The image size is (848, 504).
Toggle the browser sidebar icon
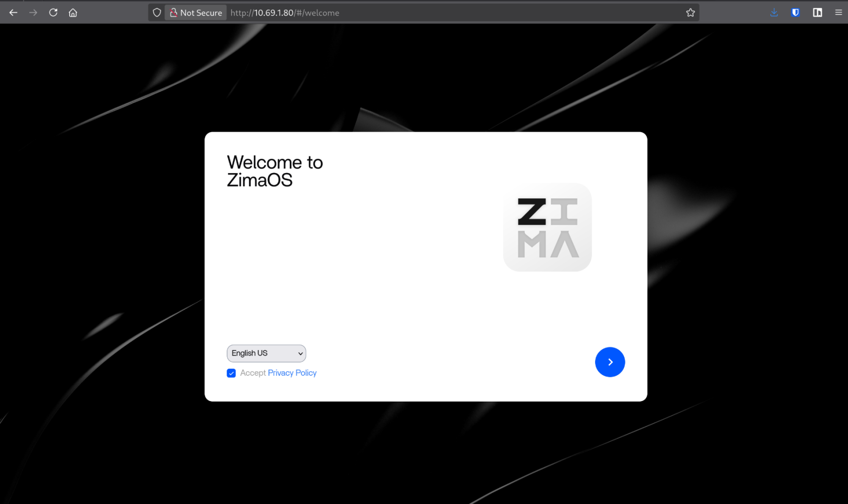[x=817, y=13]
